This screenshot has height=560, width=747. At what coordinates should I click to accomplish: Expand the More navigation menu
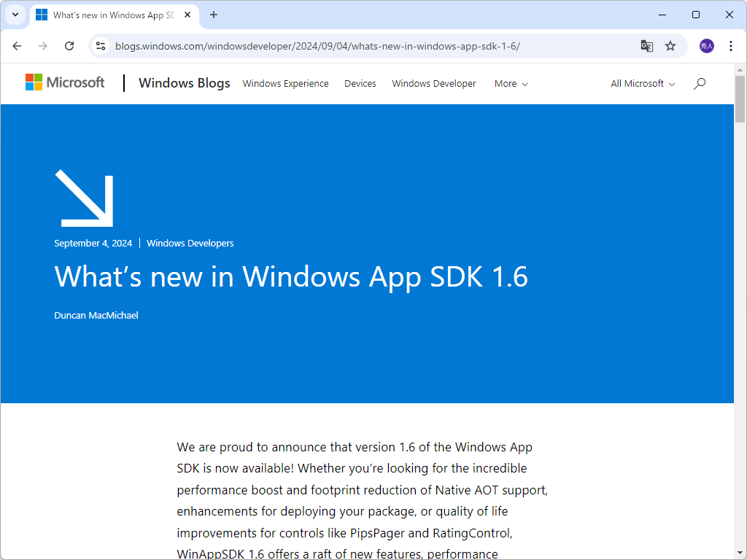511,84
